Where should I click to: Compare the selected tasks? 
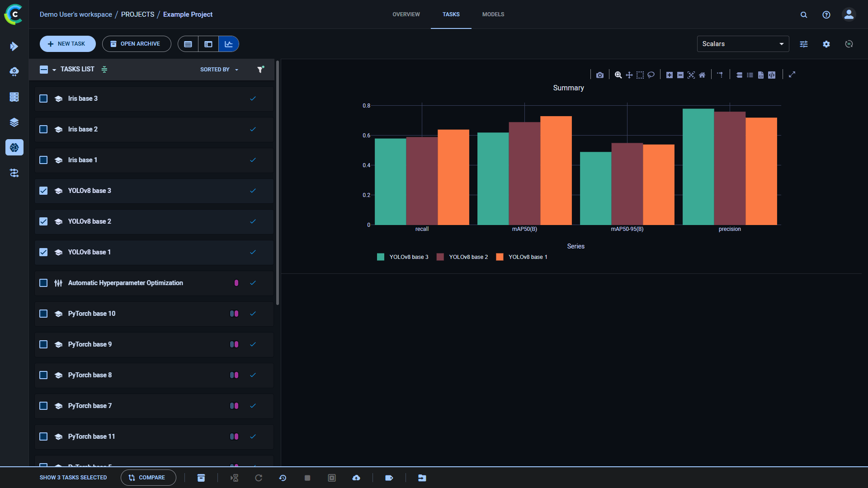148,478
